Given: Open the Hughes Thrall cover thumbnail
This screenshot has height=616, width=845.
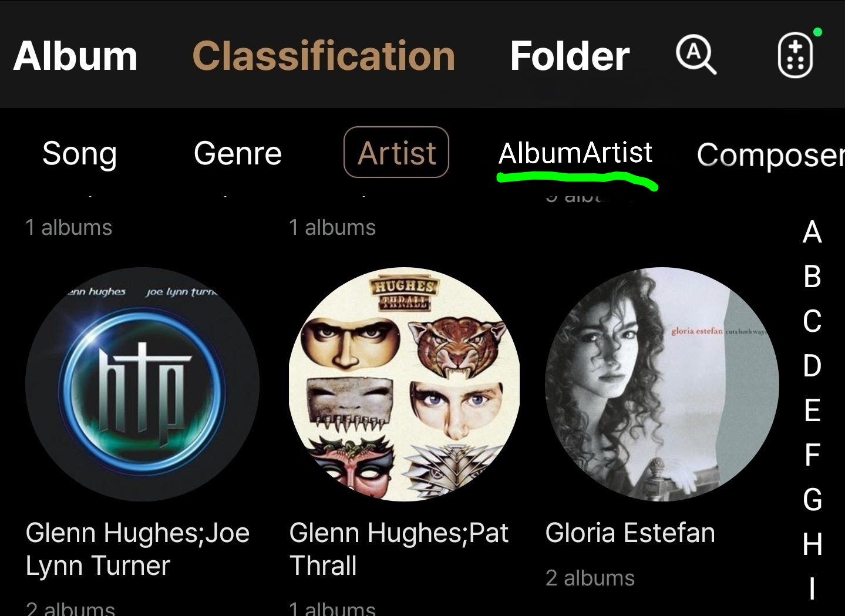Looking at the screenshot, I should tap(404, 384).
